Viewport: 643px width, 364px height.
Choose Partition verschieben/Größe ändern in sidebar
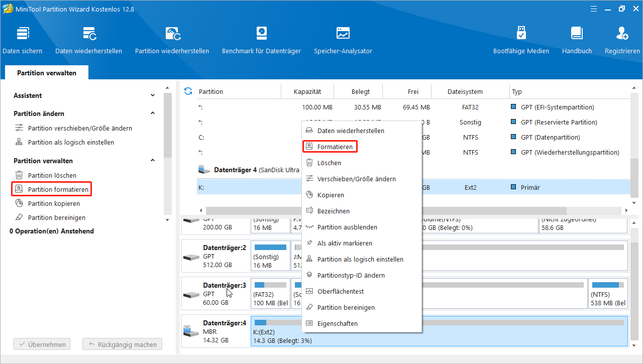click(73, 128)
